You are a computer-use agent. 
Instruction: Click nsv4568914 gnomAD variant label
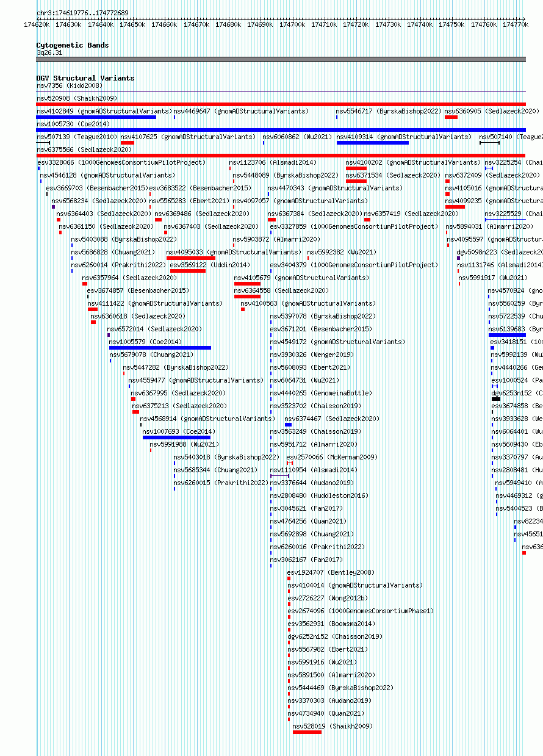(207, 419)
